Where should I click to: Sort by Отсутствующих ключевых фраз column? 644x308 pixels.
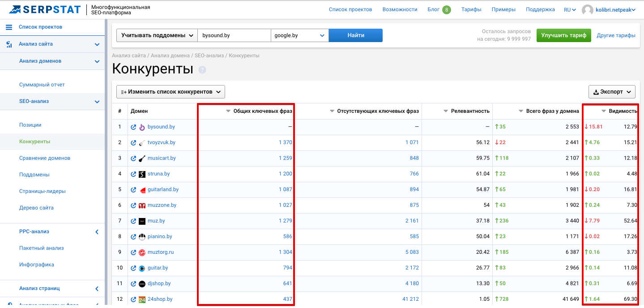pos(375,111)
